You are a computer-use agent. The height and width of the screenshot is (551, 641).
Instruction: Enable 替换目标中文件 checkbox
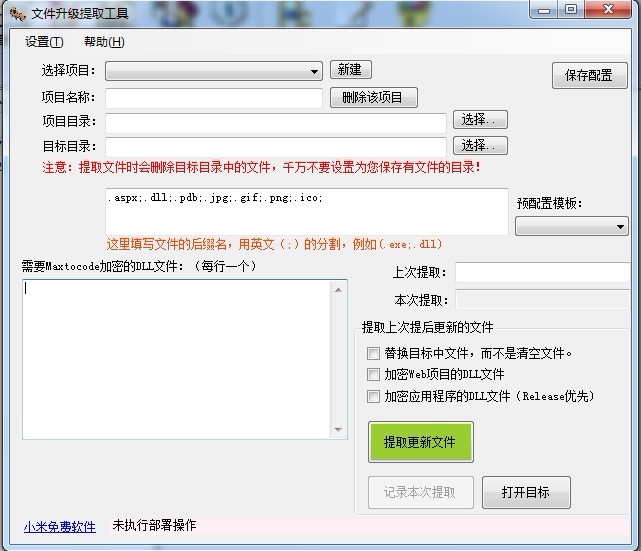[374, 353]
